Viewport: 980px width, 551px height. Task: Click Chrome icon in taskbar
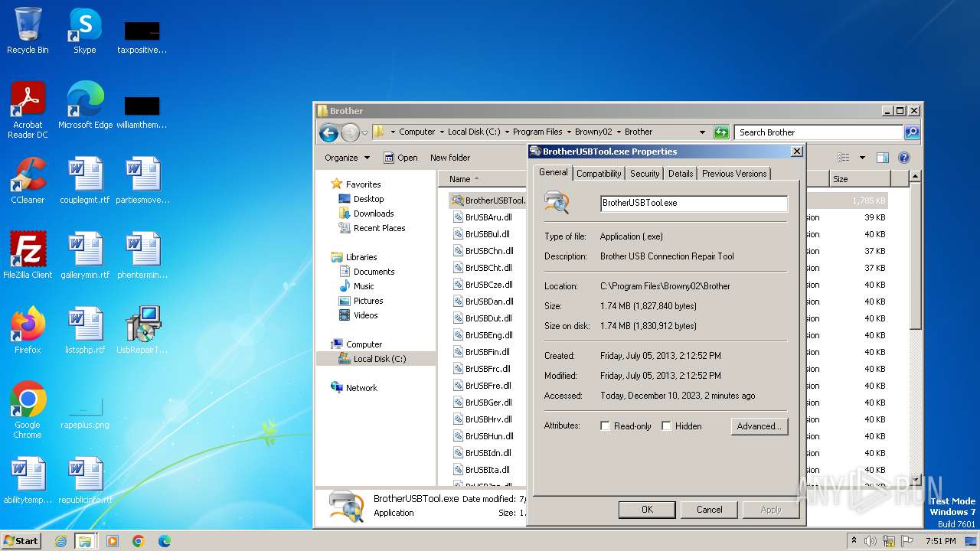[139, 541]
